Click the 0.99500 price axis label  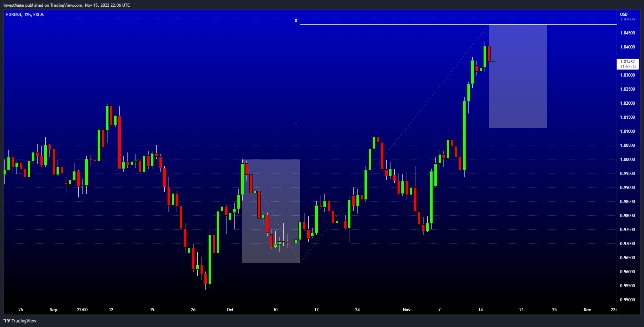627,174
